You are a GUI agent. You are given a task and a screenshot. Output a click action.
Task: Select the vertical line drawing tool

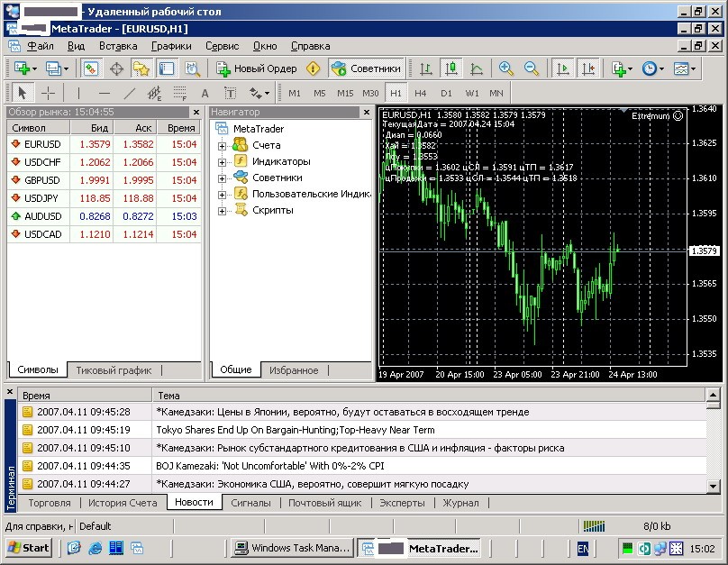pyautogui.click(x=79, y=94)
